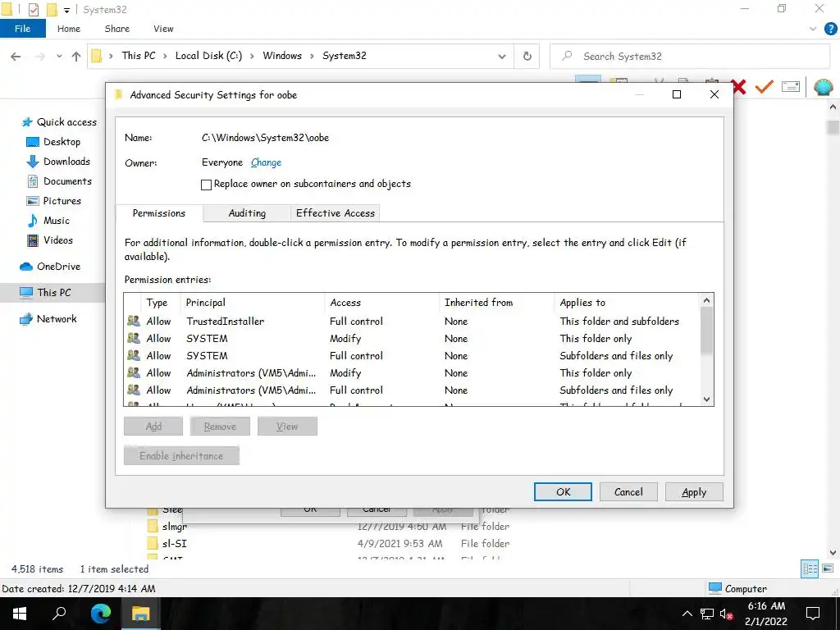Open Recent locations dropdown arrow
Image resolution: width=840 pixels, height=630 pixels.
click(59, 57)
